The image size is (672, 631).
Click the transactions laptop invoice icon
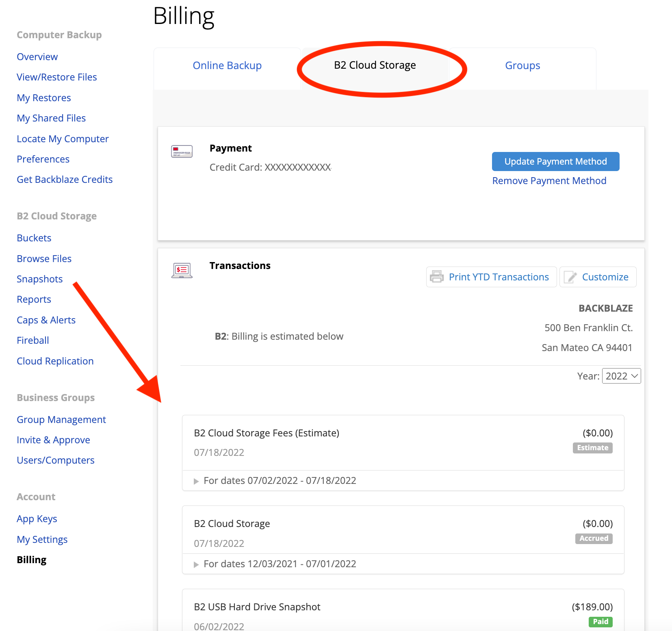tap(182, 270)
